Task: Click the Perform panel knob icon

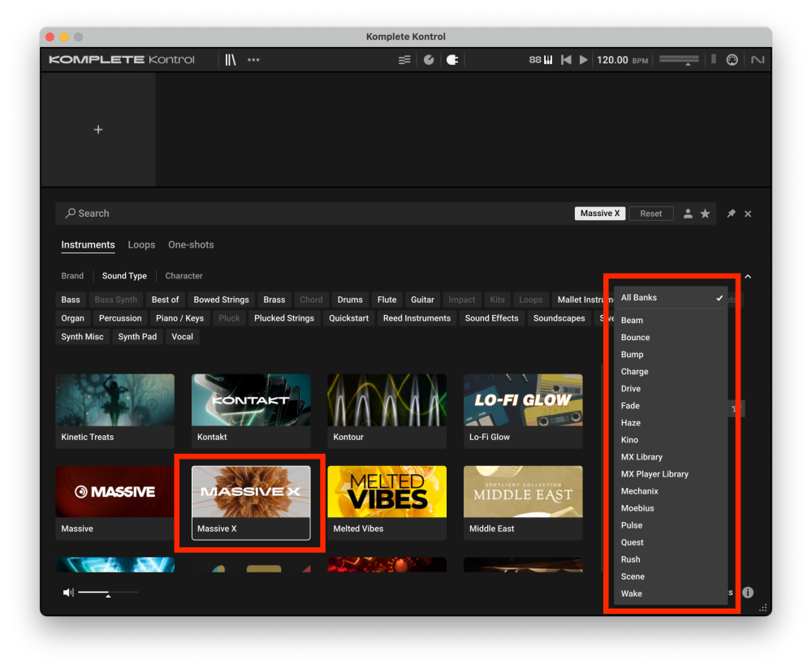Action: [x=429, y=60]
